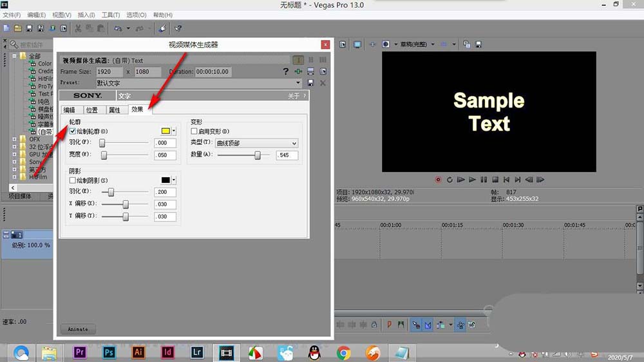This screenshot has width=644, height=362.
Task: Click the external monitor preview icon
Action: tap(356, 44)
